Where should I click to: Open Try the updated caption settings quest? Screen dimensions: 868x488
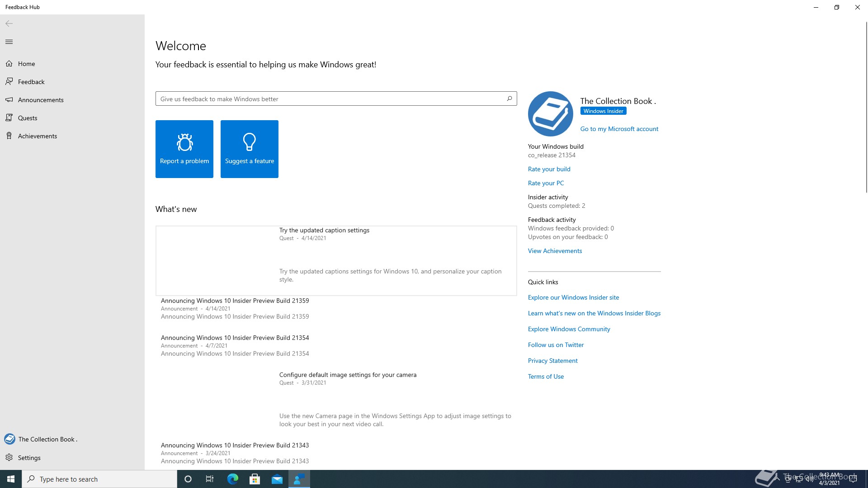click(x=336, y=261)
